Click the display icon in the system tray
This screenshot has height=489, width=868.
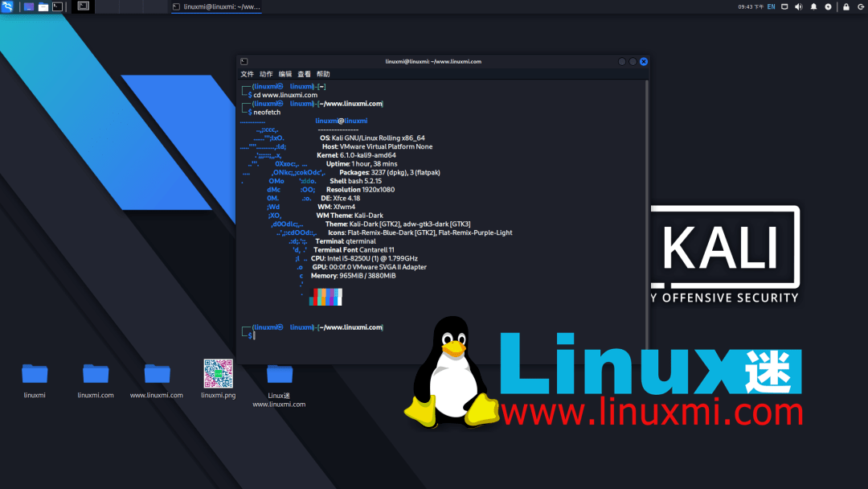[784, 6]
